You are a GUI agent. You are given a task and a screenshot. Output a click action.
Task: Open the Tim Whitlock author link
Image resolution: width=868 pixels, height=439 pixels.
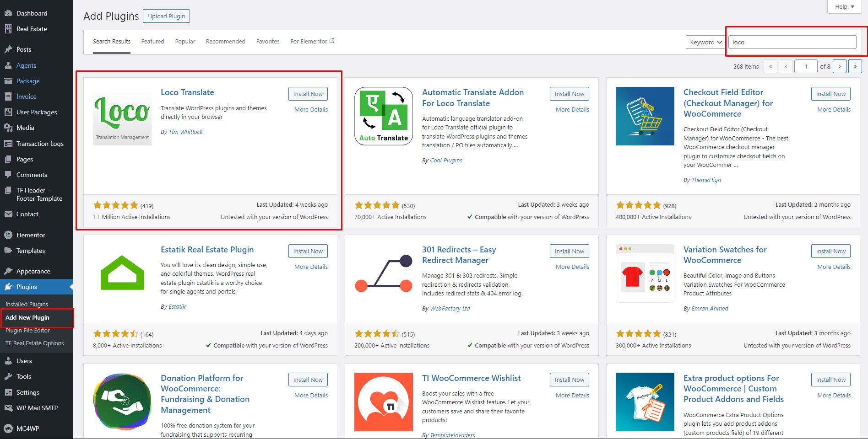pos(186,132)
